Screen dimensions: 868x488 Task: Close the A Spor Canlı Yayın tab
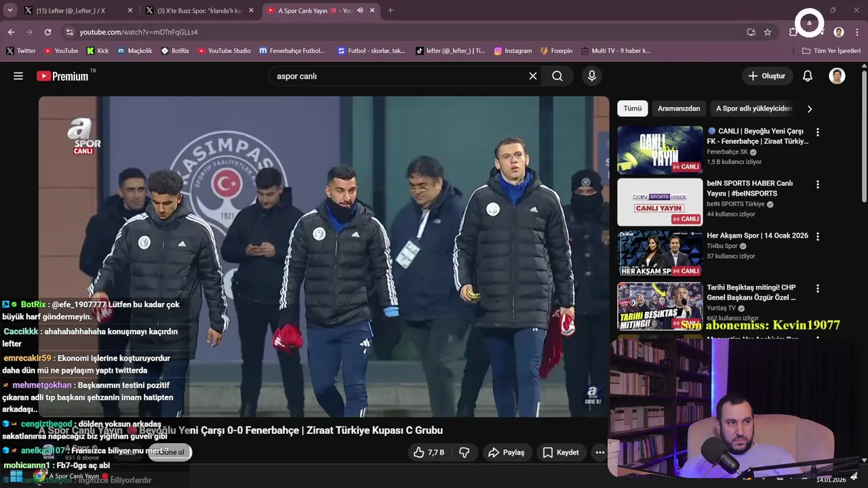(372, 11)
